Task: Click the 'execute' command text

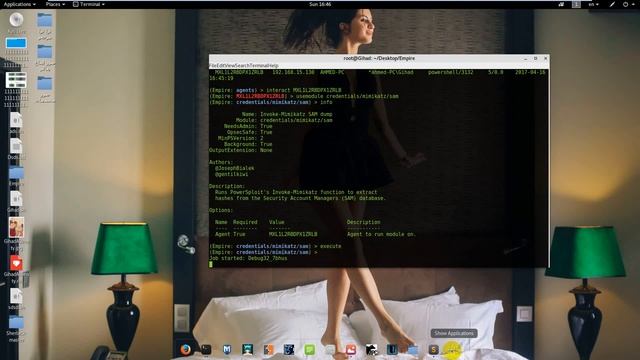Action: 330,246
